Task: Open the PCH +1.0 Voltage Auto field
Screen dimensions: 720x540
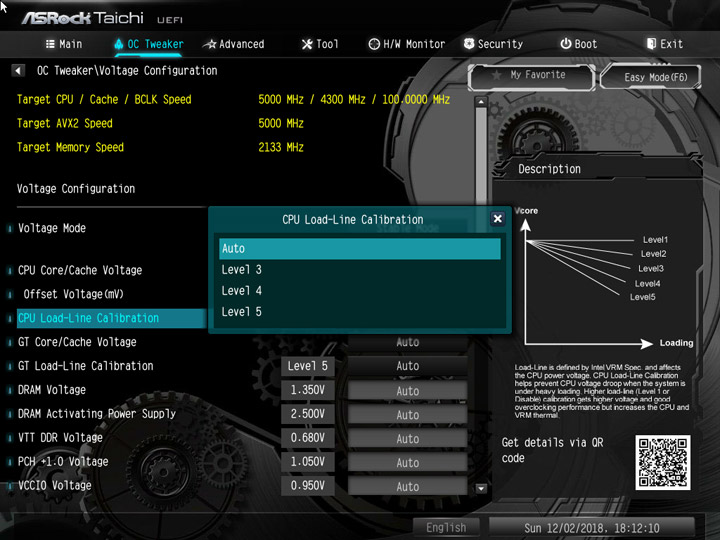Action: tap(407, 462)
